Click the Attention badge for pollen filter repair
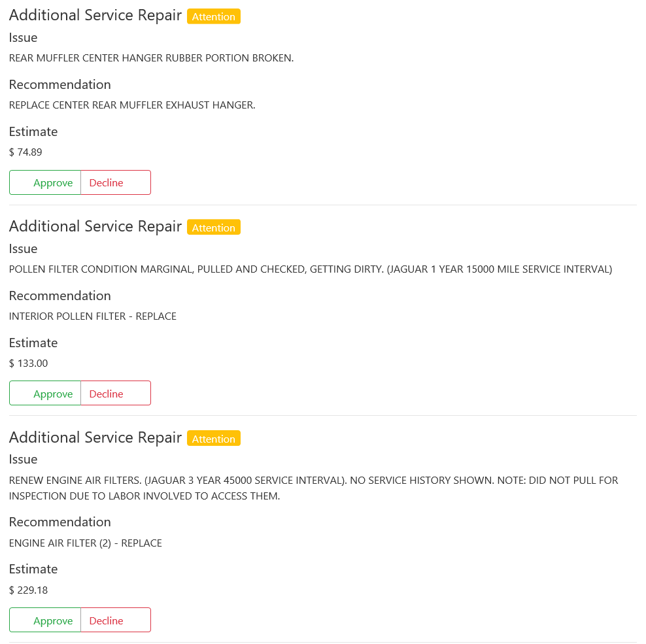This screenshot has width=646, height=644. [x=214, y=228]
